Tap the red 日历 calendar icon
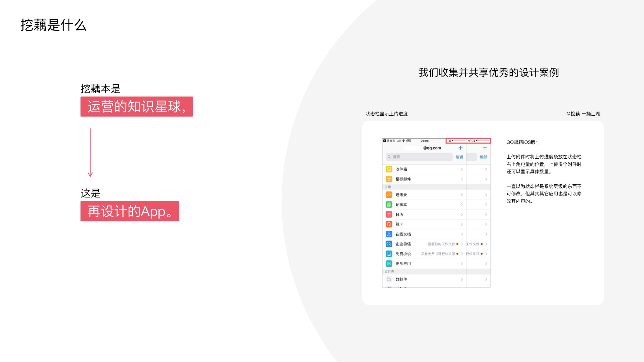Screen dimensions: 644x362 pos(389,215)
